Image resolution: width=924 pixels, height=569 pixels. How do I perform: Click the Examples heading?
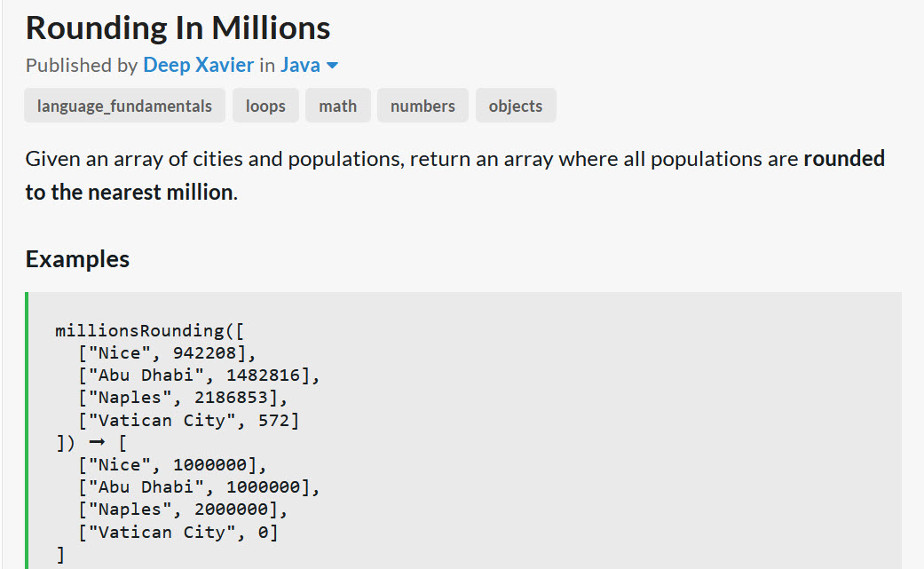click(77, 259)
